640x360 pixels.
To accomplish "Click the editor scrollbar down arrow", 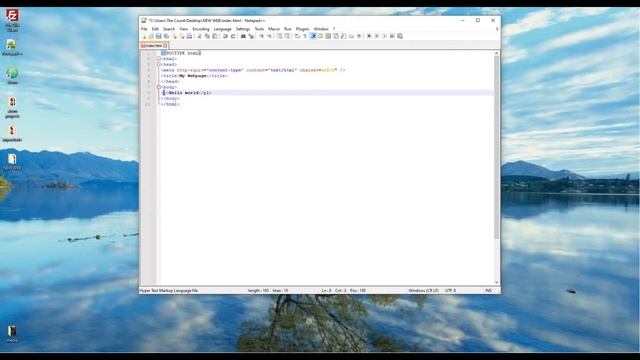I will (x=496, y=282).
